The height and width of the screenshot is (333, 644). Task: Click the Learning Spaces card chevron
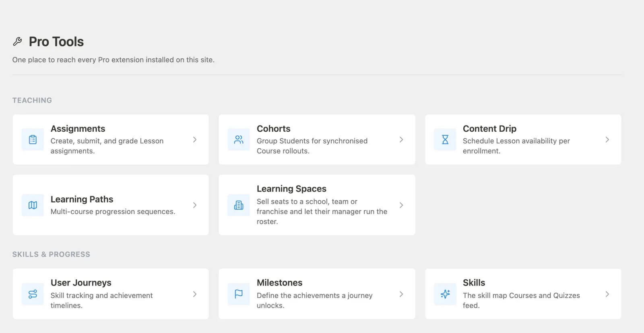coord(401,205)
